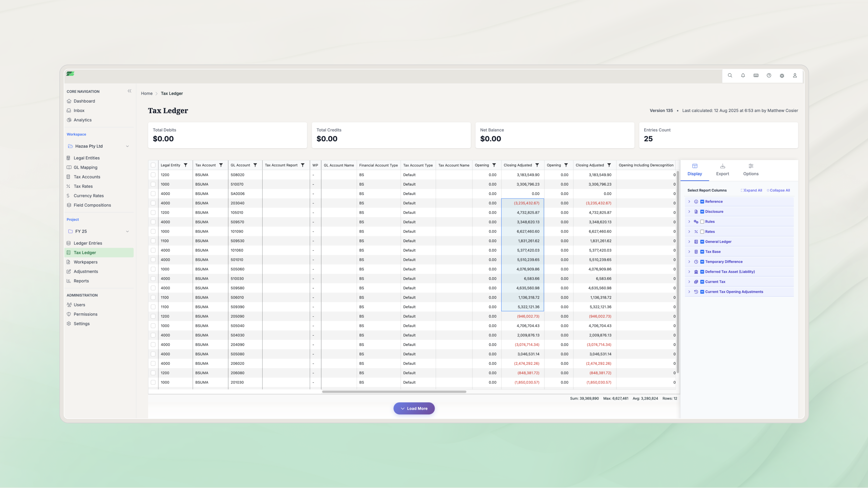The height and width of the screenshot is (488, 868).
Task: Click the Expand All link
Action: click(x=751, y=190)
